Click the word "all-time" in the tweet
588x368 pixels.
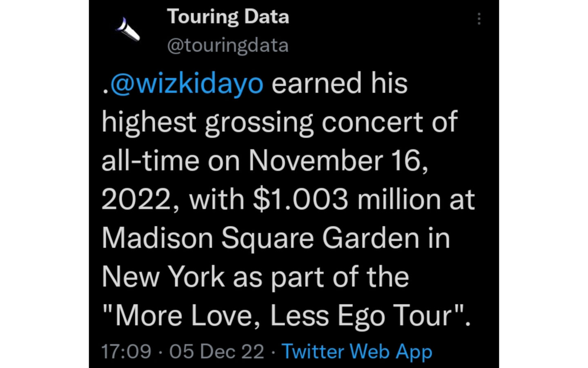[150, 161]
